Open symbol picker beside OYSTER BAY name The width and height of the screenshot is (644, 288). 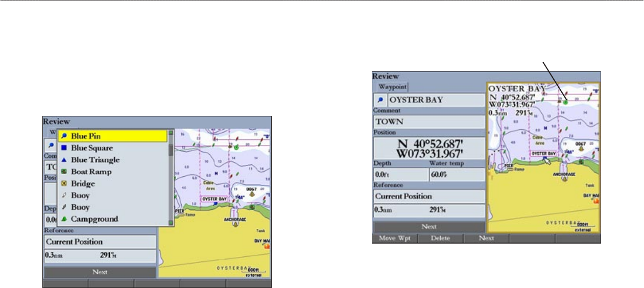coord(379,100)
